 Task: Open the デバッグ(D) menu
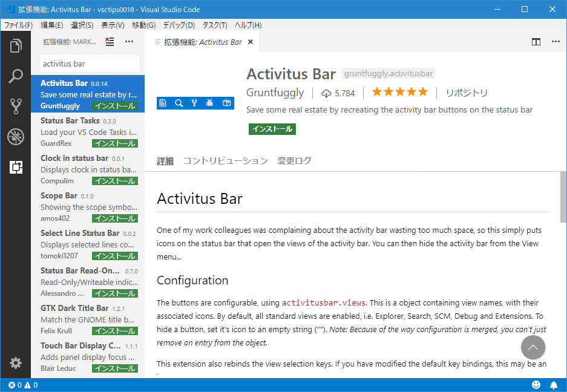[179, 25]
